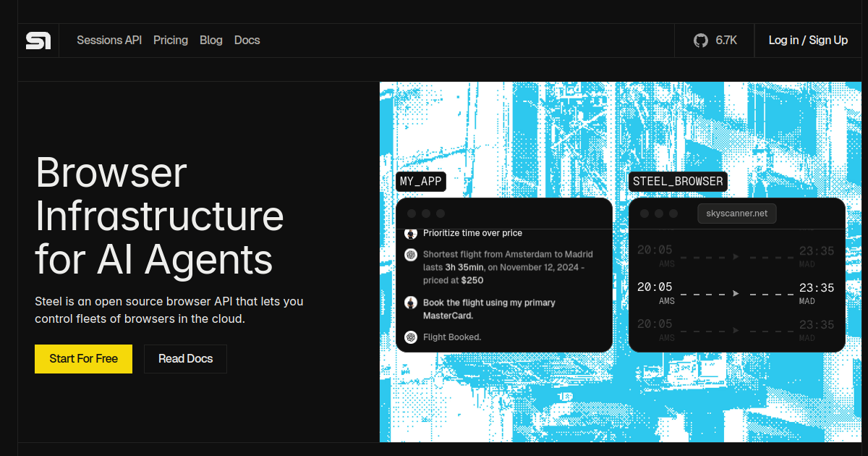Select Docs in the top navigation
The height and width of the screenshot is (456, 868).
coord(247,41)
